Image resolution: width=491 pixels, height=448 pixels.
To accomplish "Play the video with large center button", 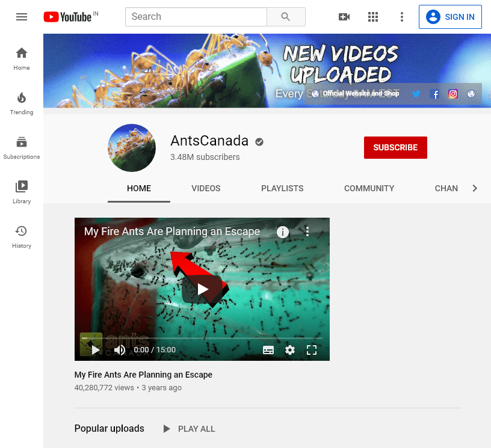I will click(x=203, y=289).
